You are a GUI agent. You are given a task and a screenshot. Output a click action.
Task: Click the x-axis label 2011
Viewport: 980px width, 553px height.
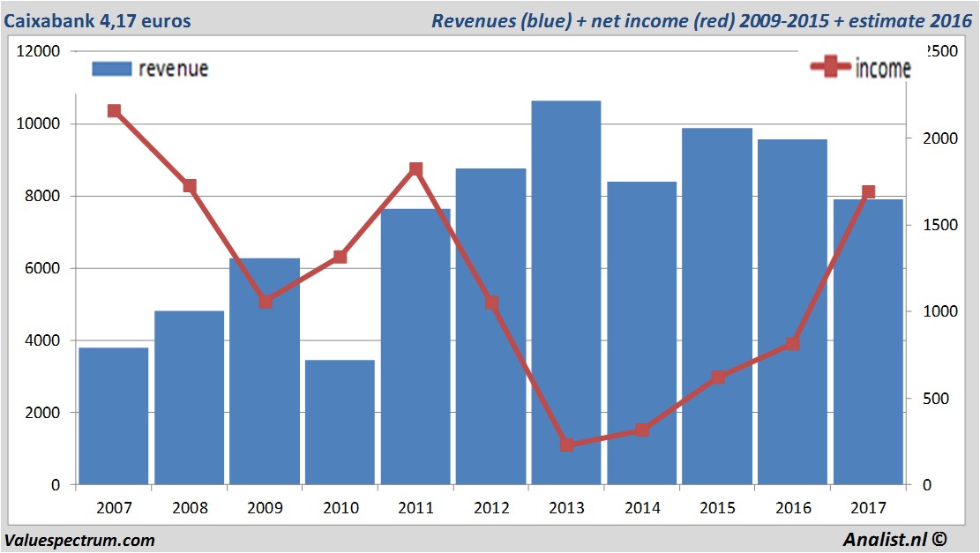(x=415, y=507)
